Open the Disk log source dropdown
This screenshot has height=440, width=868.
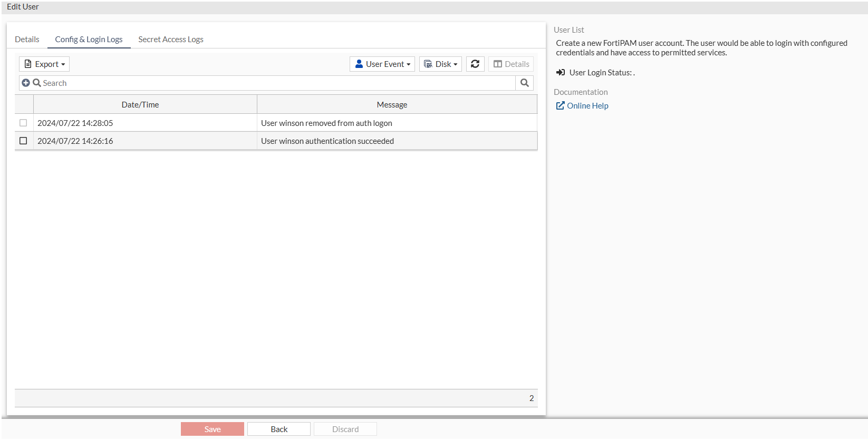440,64
